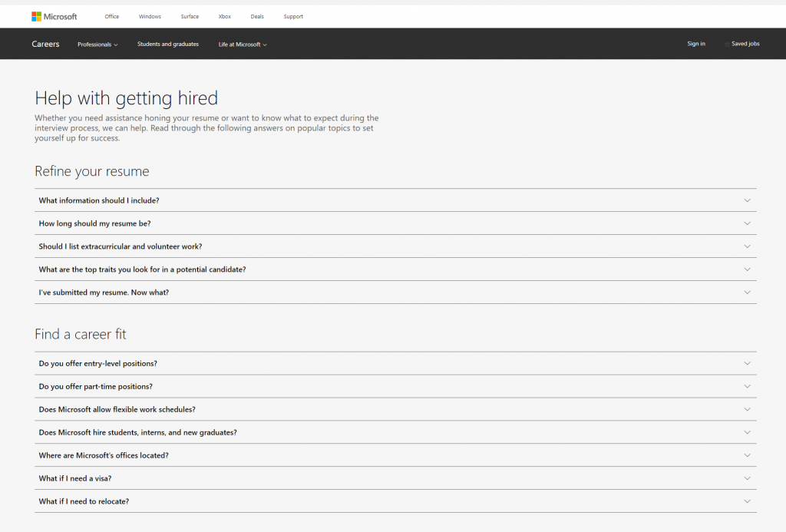The height and width of the screenshot is (532, 786).
Task: Click the 'Find a career fit' heading
Action: point(80,334)
